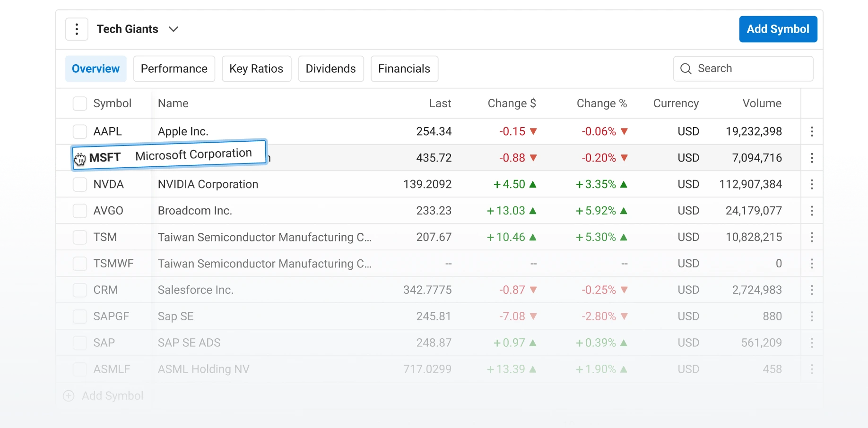
Task: Check the SAPGF row checkbox
Action: pos(80,317)
